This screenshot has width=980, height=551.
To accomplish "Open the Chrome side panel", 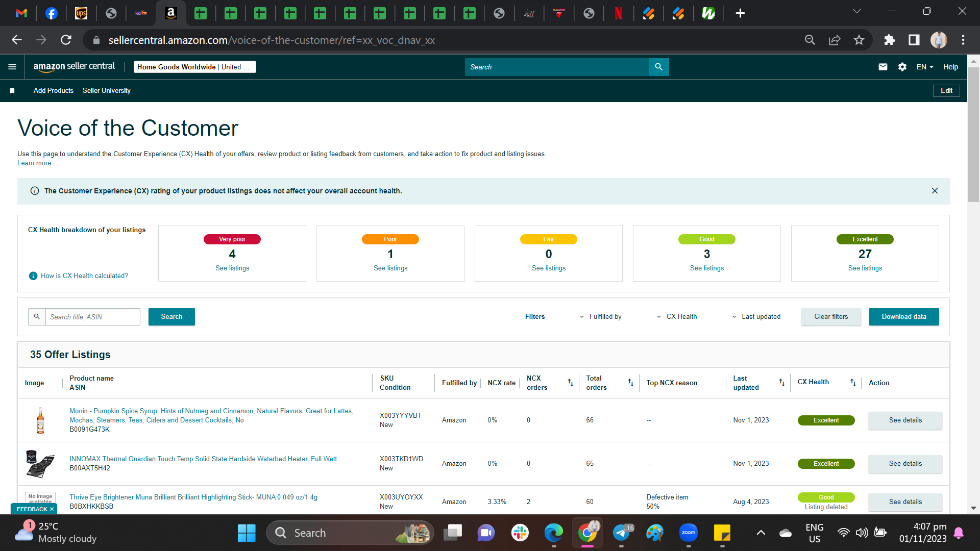I will coord(914,40).
